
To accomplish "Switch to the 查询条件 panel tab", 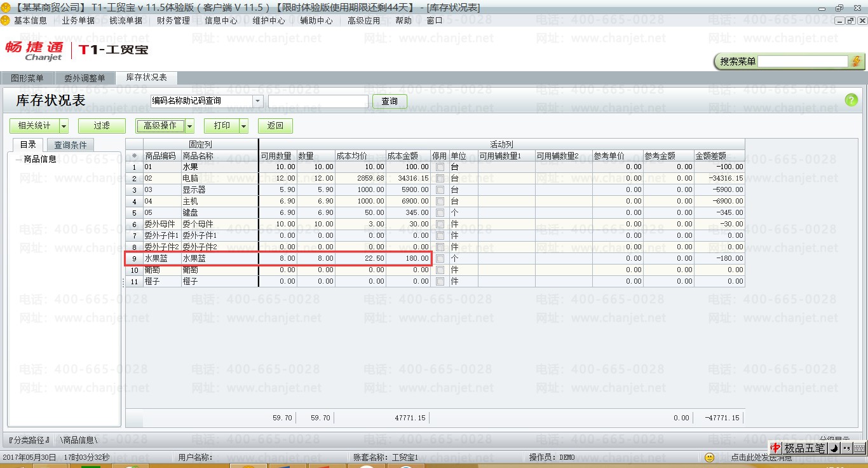I will (x=70, y=145).
